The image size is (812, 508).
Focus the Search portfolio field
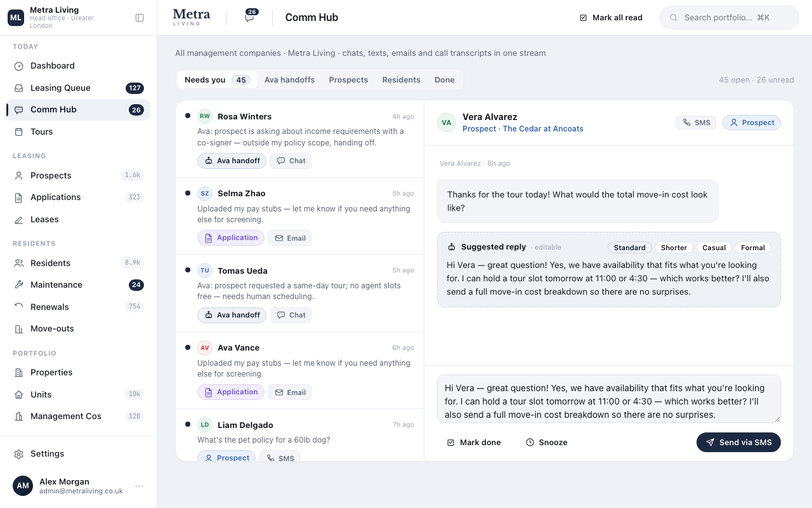coord(730,18)
